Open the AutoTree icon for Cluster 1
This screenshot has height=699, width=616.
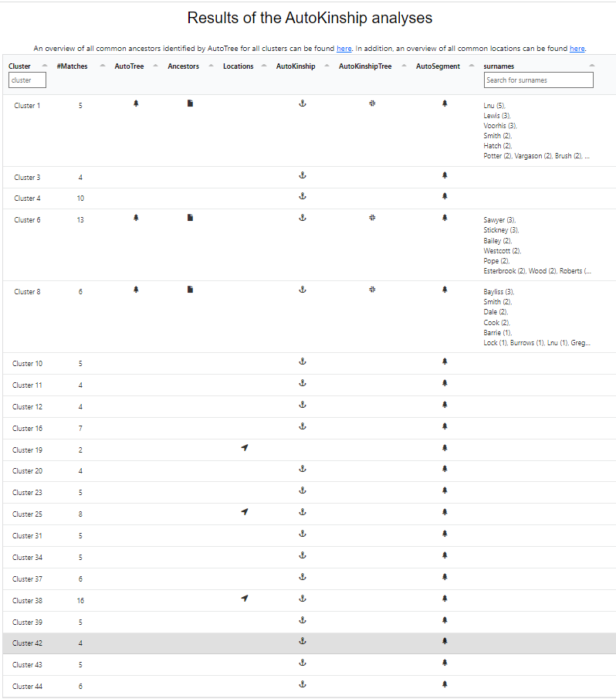coord(136,103)
